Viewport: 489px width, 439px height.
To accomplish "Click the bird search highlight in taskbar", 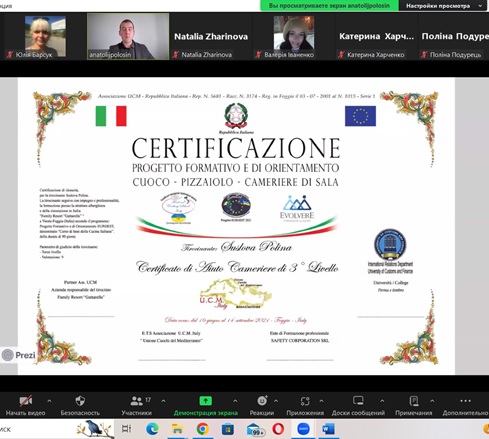I will point(94,429).
